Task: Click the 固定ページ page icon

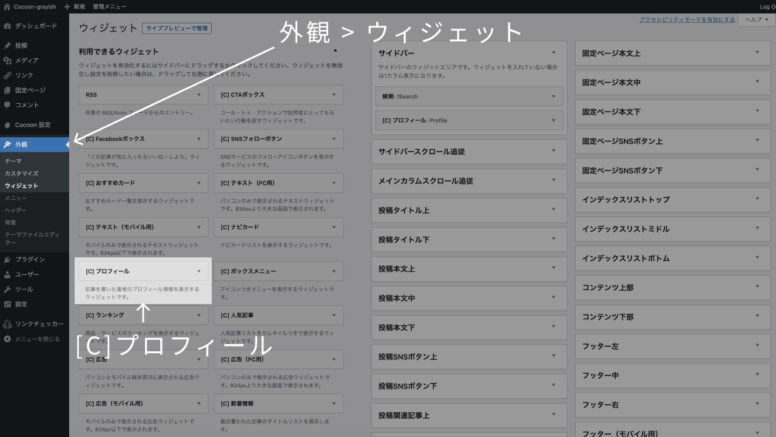Action: (8, 90)
